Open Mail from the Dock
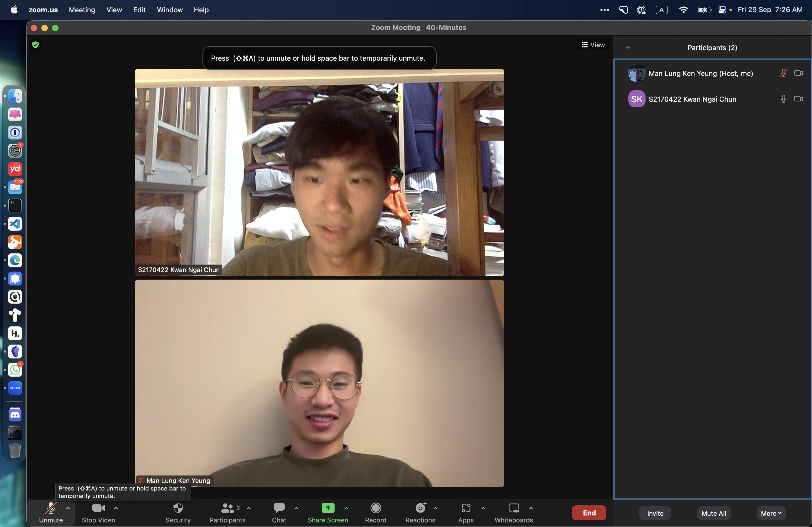Screen dimensions: 812x527 coord(15,187)
